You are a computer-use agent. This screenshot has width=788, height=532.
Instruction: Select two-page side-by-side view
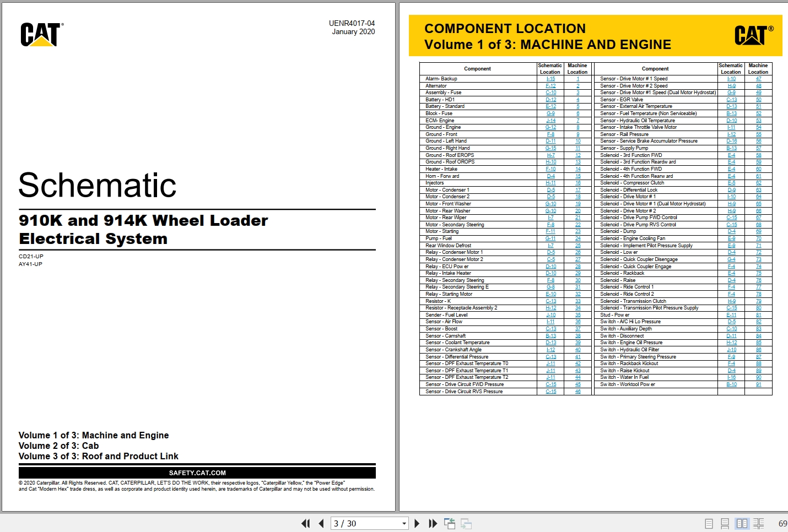[742, 524]
